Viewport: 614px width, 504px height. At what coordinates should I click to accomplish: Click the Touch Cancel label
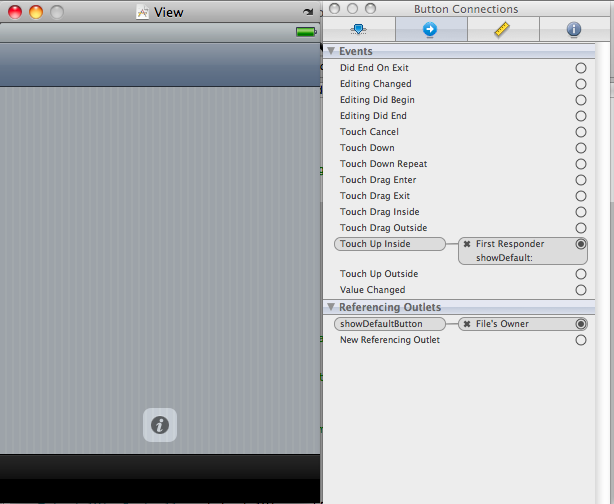[369, 132]
